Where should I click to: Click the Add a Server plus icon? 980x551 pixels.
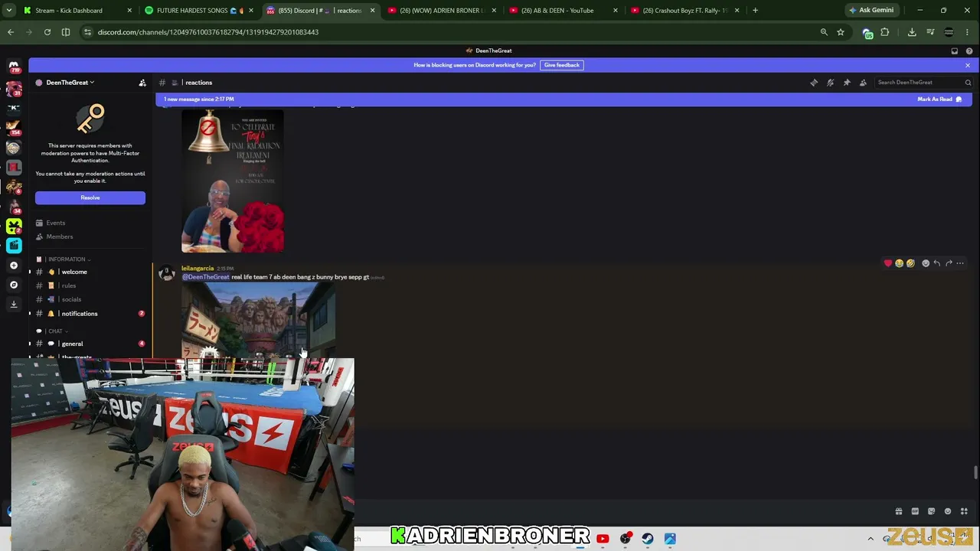coord(14,265)
